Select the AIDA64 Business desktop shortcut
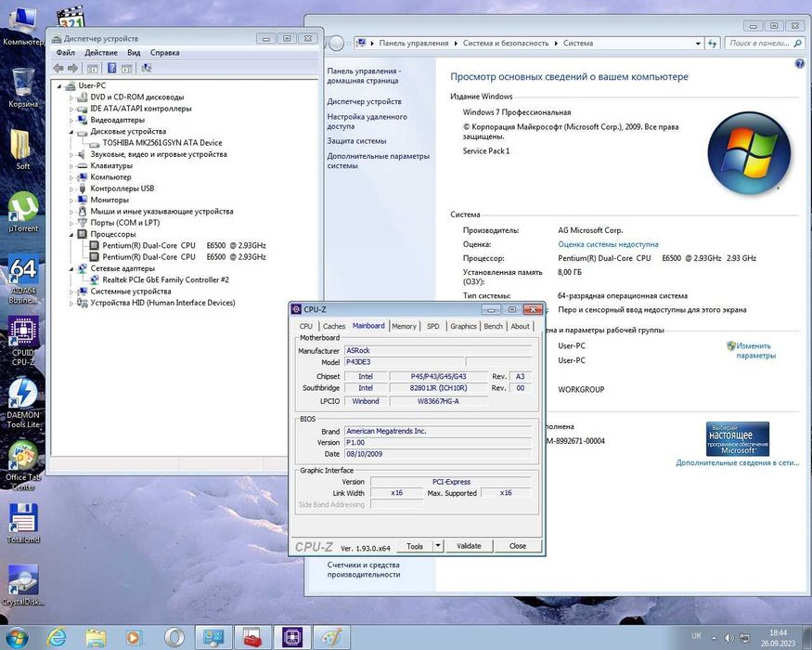 (x=23, y=279)
